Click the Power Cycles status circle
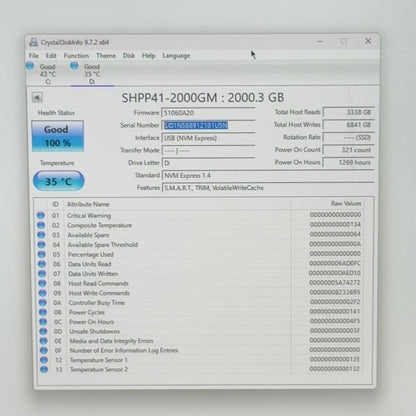Image resolution: width=416 pixels, height=416 pixels. (43, 312)
